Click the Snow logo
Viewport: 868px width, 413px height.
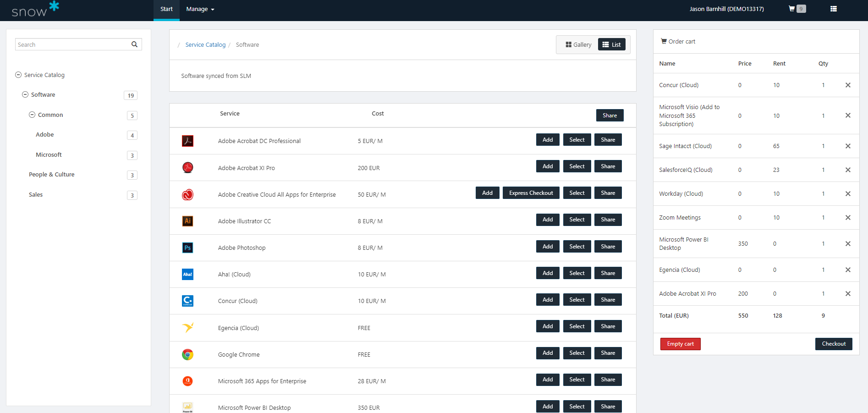point(35,9)
